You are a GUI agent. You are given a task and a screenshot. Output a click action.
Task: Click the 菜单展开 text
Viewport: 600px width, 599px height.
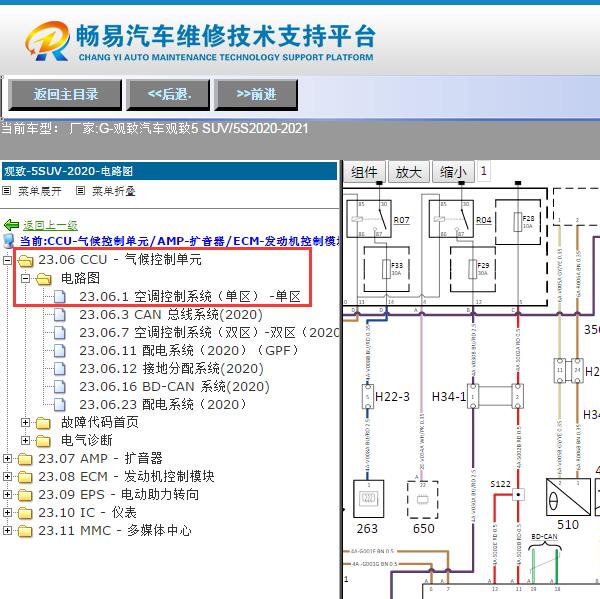[40, 191]
